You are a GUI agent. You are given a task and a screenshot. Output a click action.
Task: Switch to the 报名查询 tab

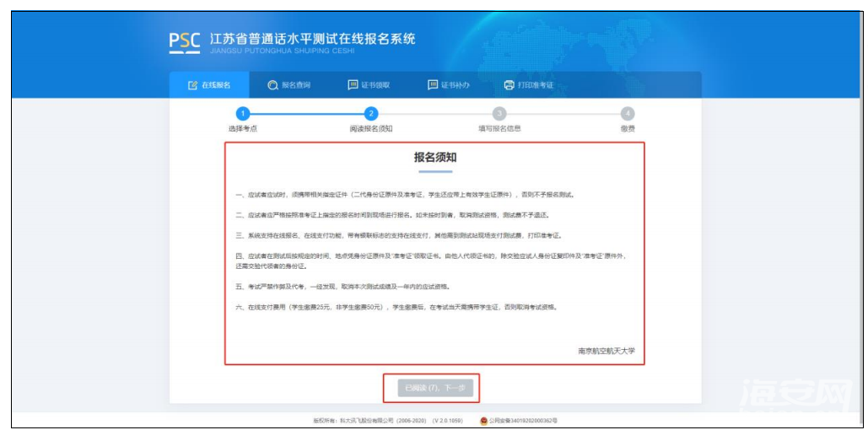point(289,85)
